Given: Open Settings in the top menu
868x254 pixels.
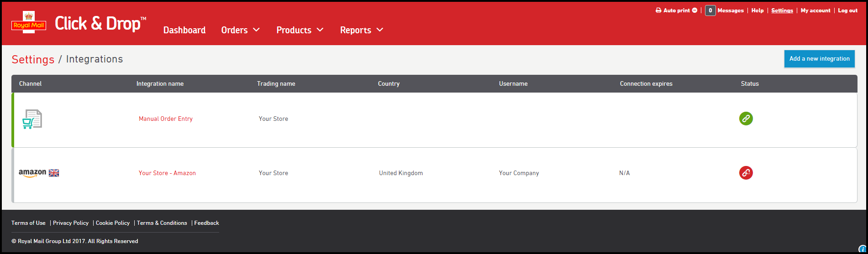Looking at the screenshot, I should pyautogui.click(x=782, y=10).
